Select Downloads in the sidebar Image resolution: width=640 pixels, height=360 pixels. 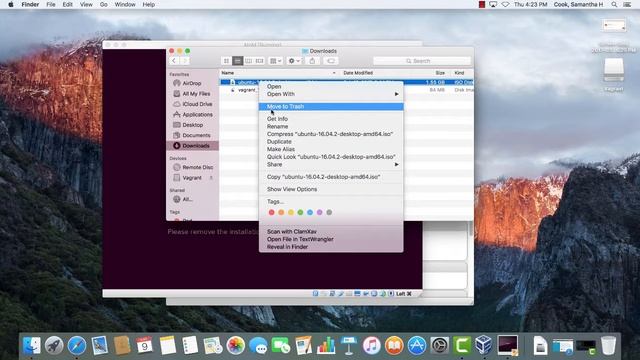[x=192, y=146]
